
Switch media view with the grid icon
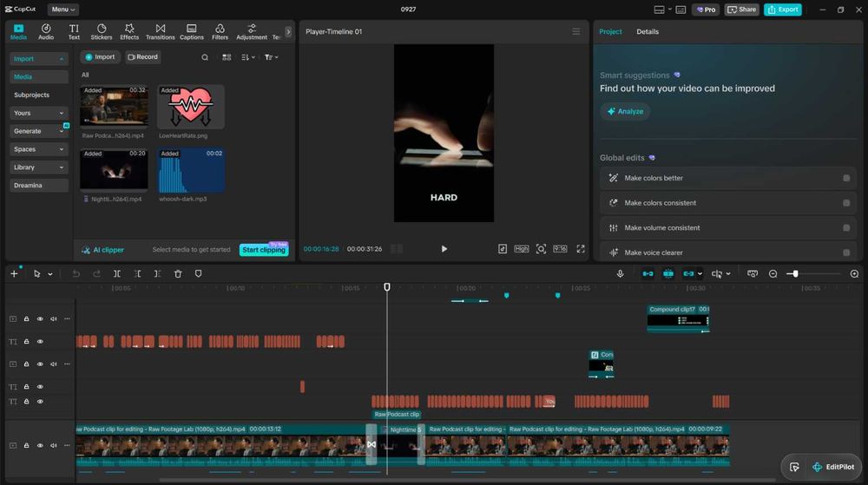[x=227, y=57]
